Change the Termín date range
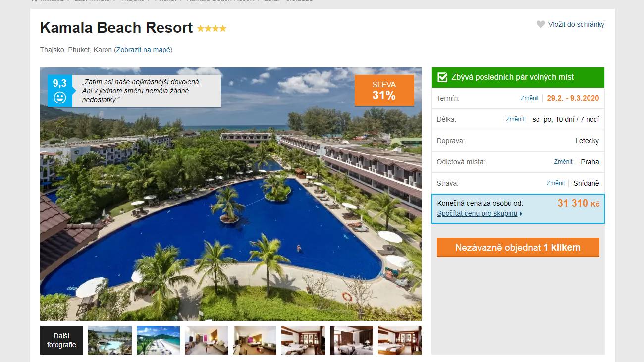The height and width of the screenshot is (362, 644). 530,98
